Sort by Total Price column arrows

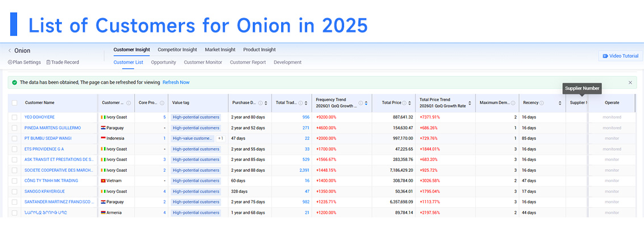coord(409,103)
